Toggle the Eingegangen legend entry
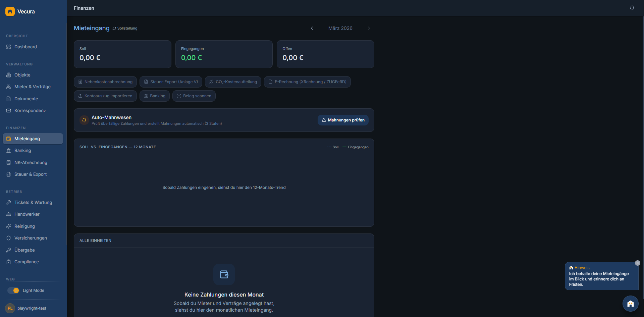The image size is (644, 317). click(356, 147)
